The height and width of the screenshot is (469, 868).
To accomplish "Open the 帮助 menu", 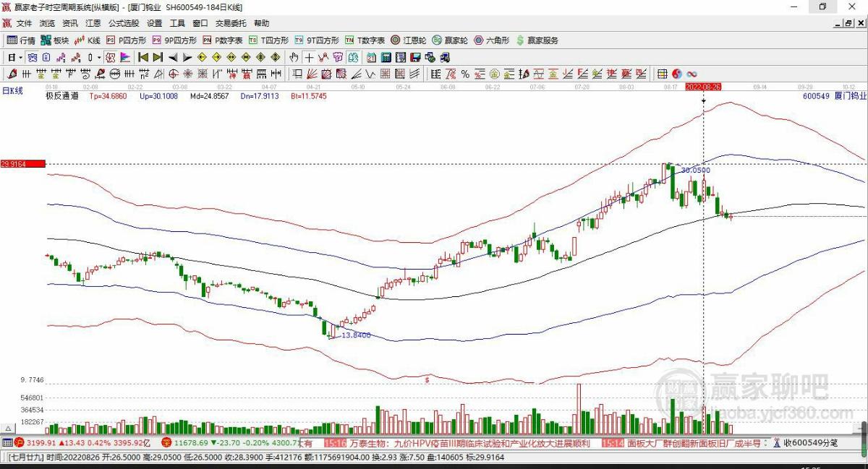I will point(261,23).
